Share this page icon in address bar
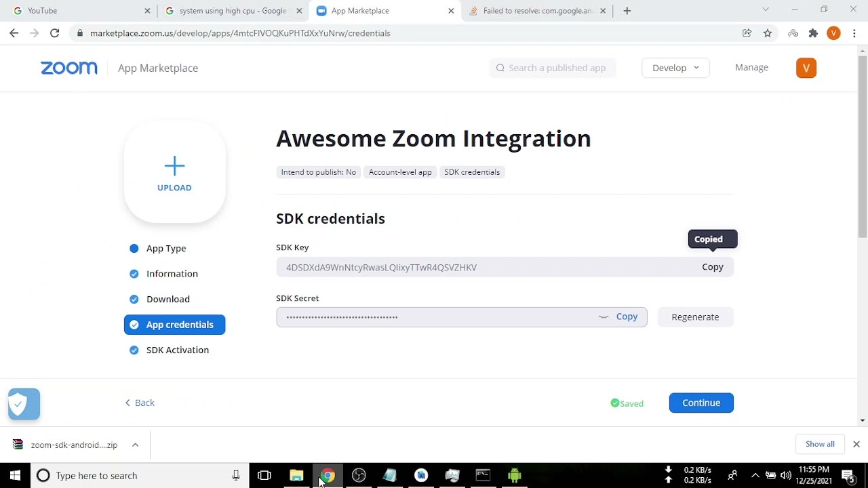868x488 pixels. click(747, 33)
